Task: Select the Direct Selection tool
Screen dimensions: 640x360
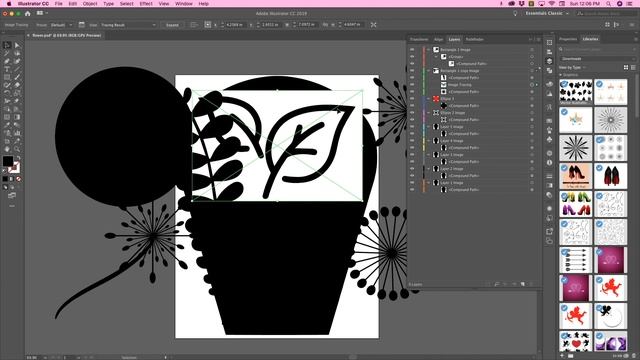Action: [x=17, y=45]
